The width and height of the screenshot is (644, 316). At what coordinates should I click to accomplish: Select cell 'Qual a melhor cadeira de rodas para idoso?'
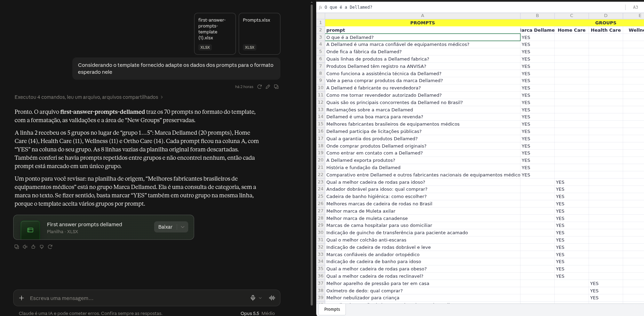click(422, 182)
